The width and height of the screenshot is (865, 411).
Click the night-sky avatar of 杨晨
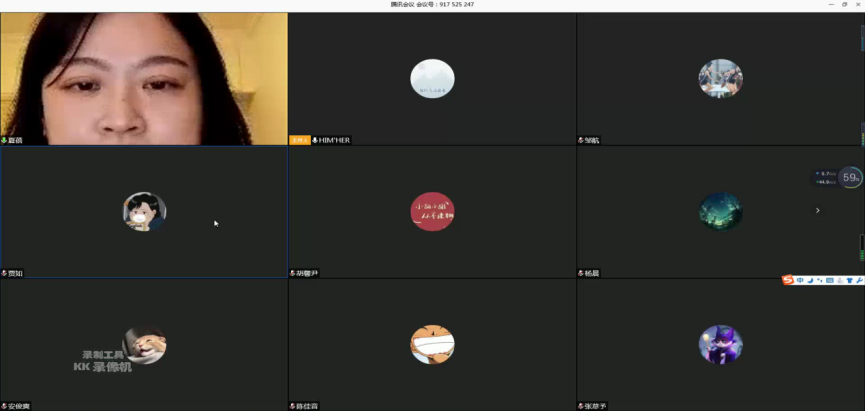720,211
